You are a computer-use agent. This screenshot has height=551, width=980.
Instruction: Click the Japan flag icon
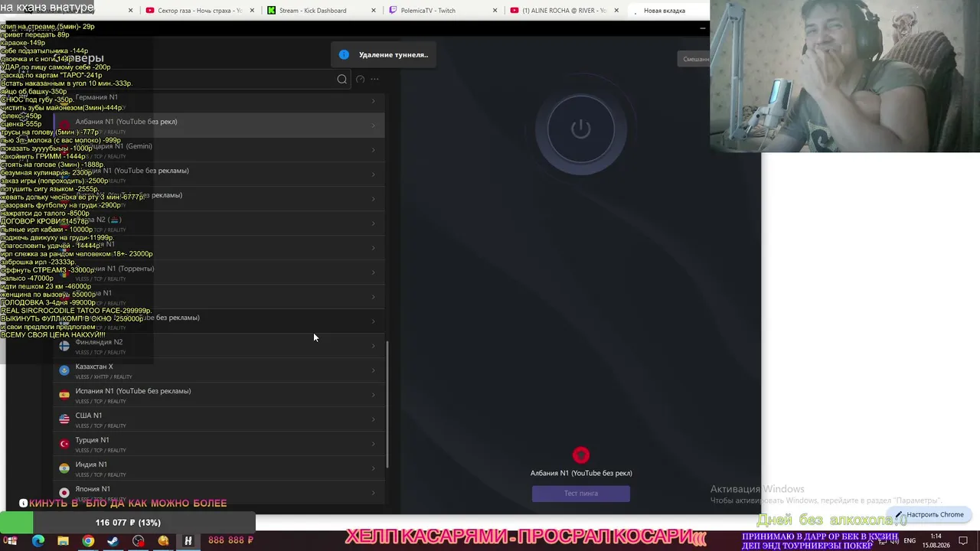point(64,493)
